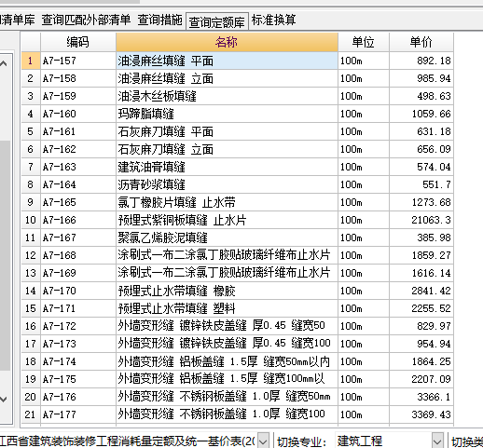483x448 pixels.
Task: Open the 建筑工程 specialty dropdown
Action: tap(437, 441)
